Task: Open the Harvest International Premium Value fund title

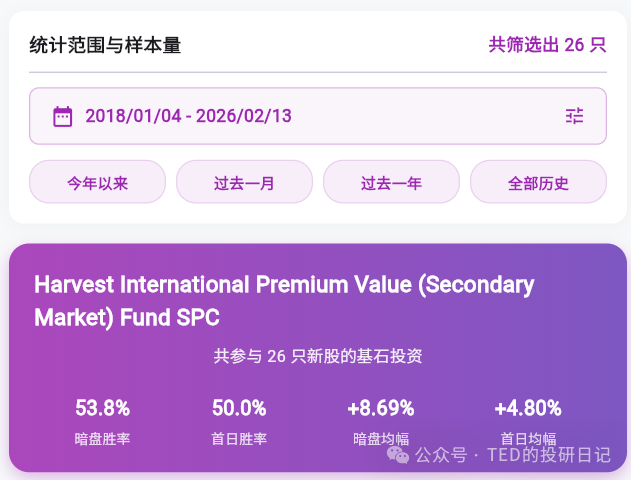Action: pyautogui.click(x=284, y=301)
